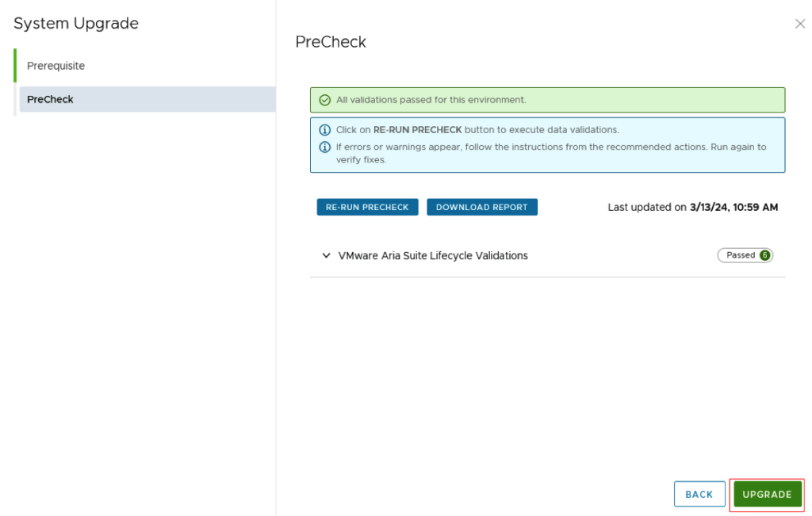
Task: Click the All validations passed message
Action: [x=431, y=100]
